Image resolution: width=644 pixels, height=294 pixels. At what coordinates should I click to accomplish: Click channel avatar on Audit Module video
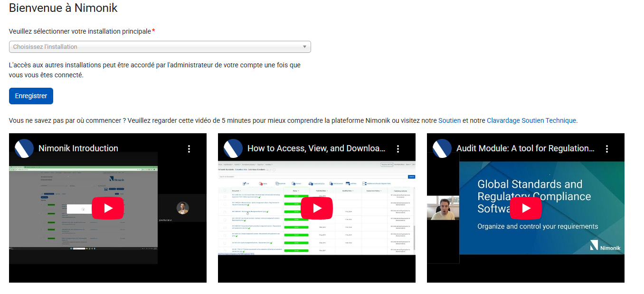coord(442,148)
